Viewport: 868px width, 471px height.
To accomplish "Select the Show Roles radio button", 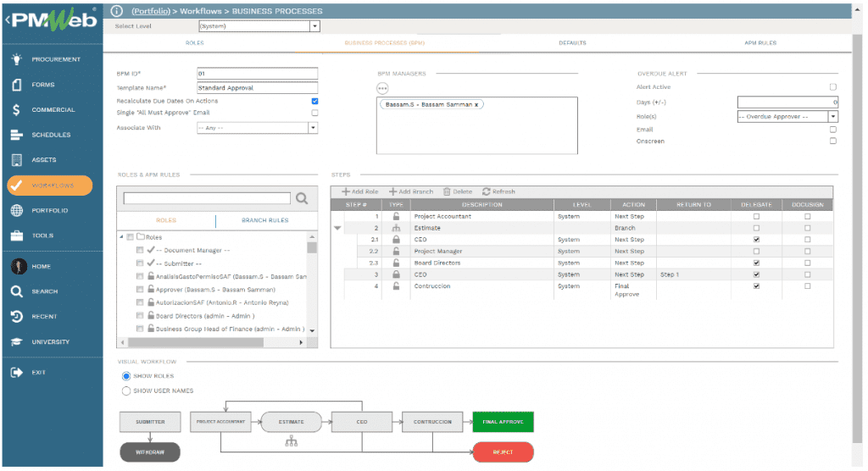I will pos(126,376).
